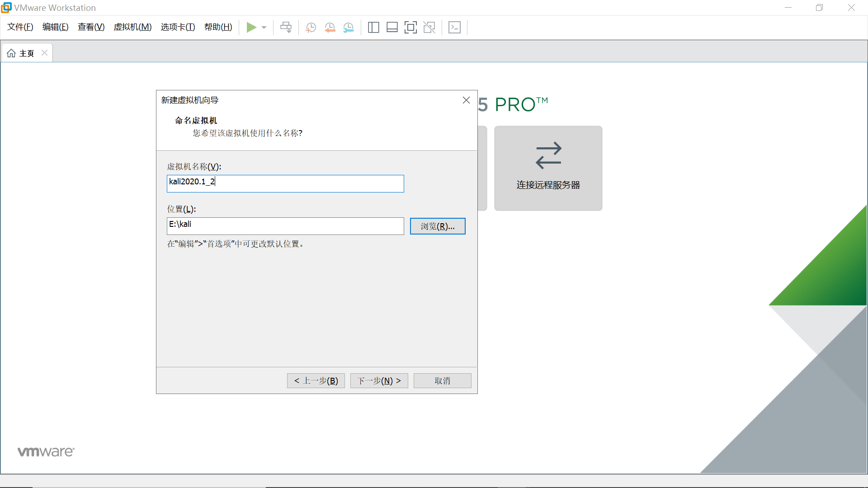868x488 pixels.
Task: Click the virtual machine name field
Action: (x=285, y=183)
